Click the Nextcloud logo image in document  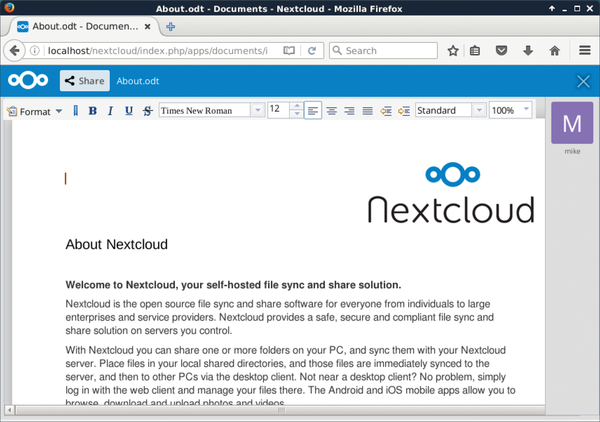pos(451,192)
